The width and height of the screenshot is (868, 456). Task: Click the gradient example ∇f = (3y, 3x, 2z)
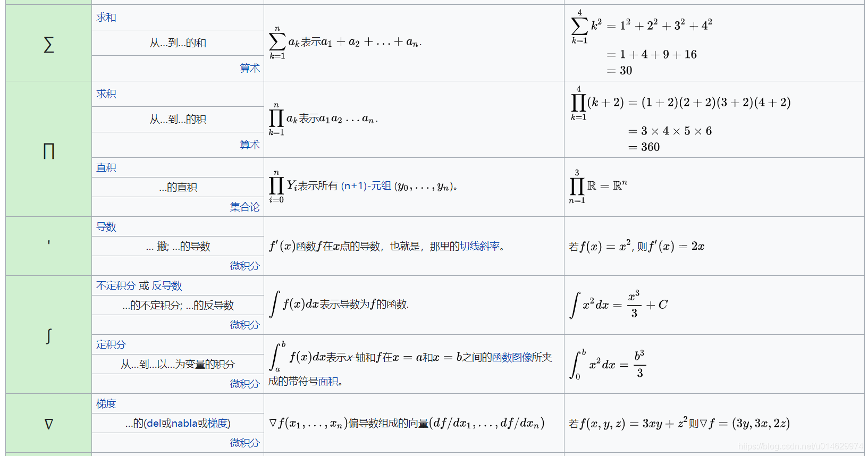click(x=679, y=423)
